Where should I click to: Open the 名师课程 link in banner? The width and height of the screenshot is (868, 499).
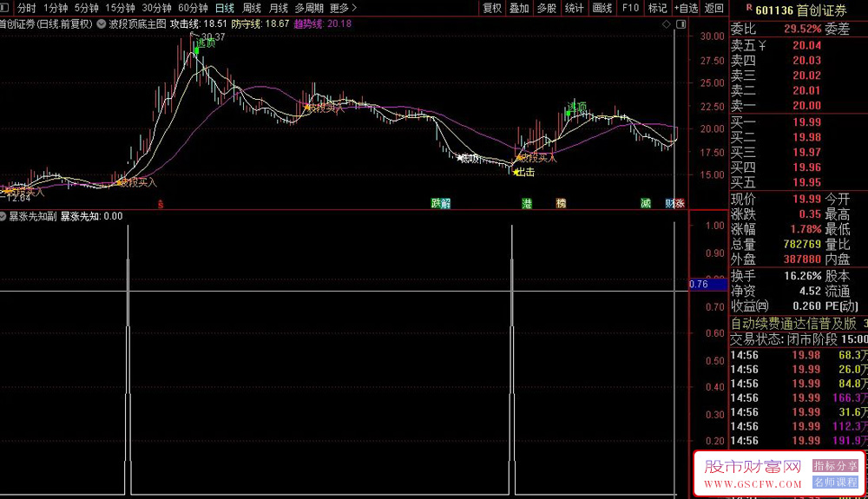[x=835, y=483]
